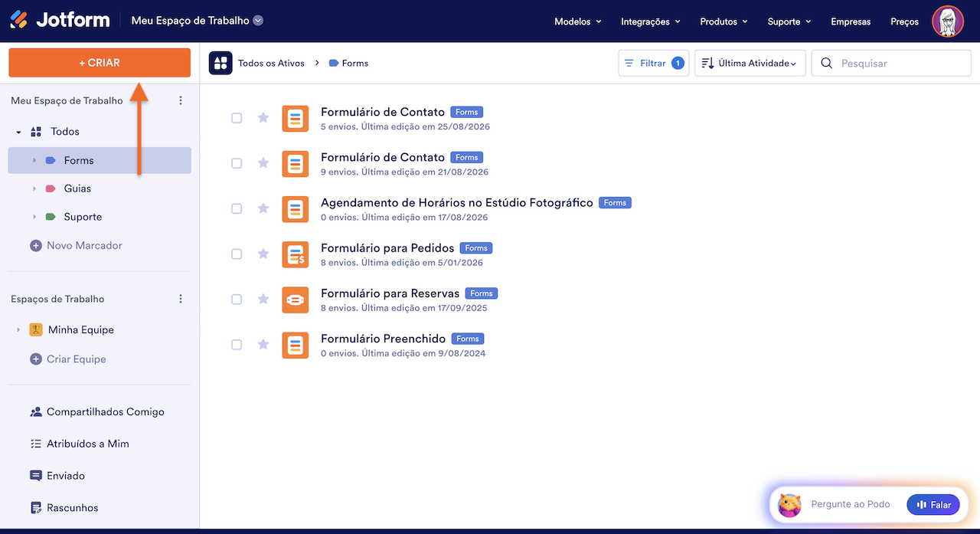Click the Rascunhos draft icon
Image resolution: width=980 pixels, height=534 pixels.
[x=35, y=508]
